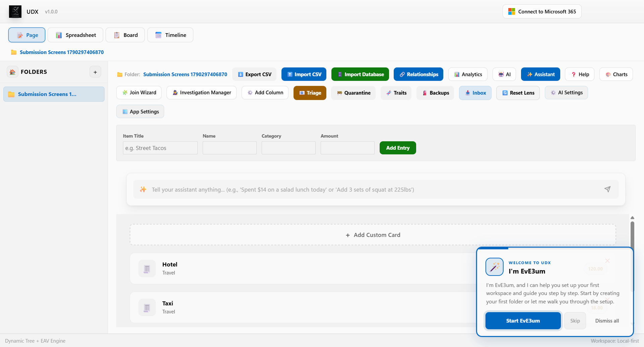644x347 pixels.
Task: Open the Traits panel
Action: pyautogui.click(x=396, y=93)
